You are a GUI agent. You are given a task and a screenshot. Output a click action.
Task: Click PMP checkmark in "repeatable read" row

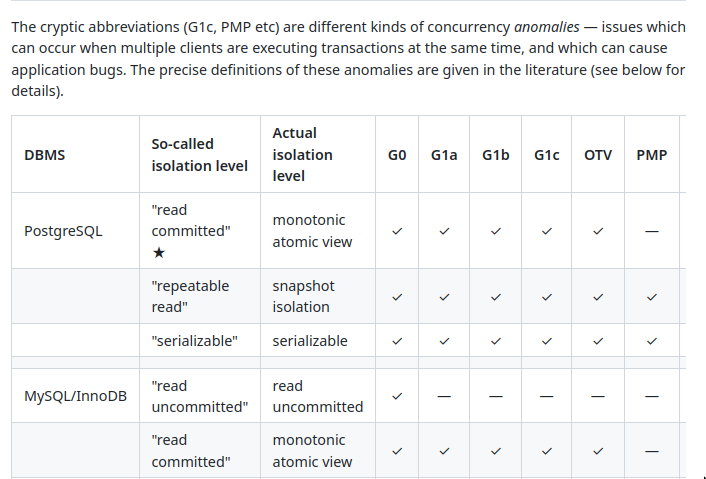click(x=652, y=297)
